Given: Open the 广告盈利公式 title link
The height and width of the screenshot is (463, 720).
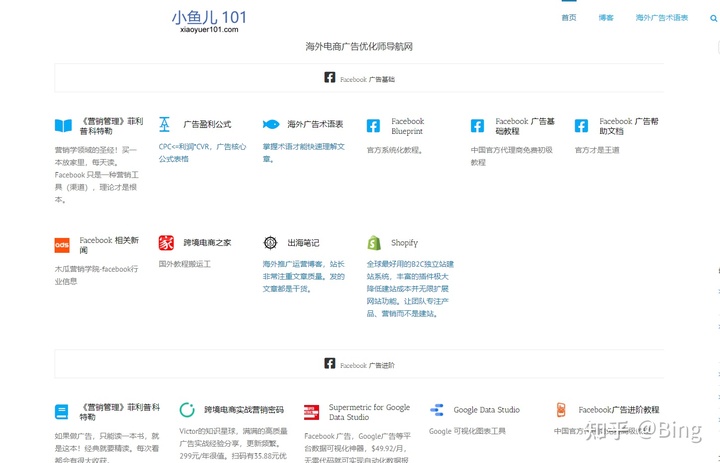Looking at the screenshot, I should pyautogui.click(x=207, y=124).
